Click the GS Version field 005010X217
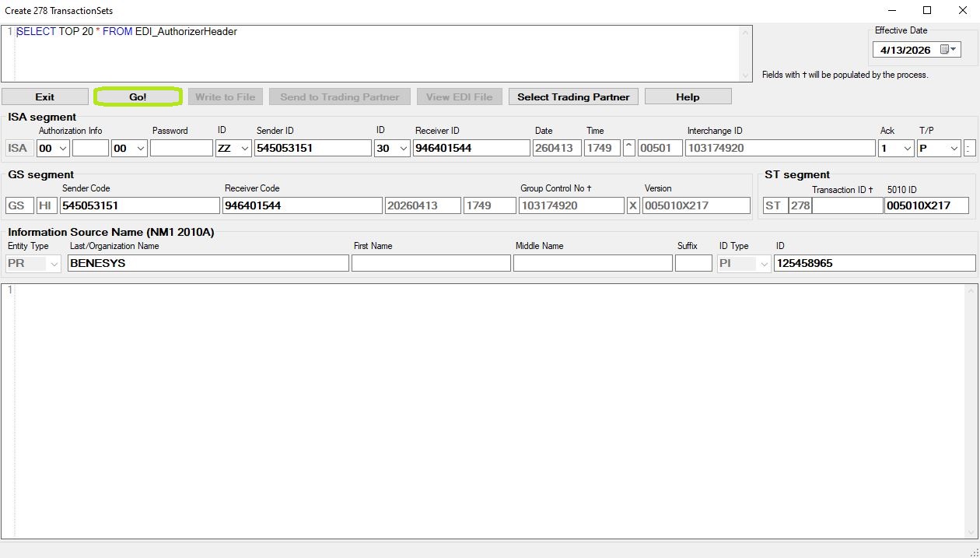980x558 pixels. (696, 205)
